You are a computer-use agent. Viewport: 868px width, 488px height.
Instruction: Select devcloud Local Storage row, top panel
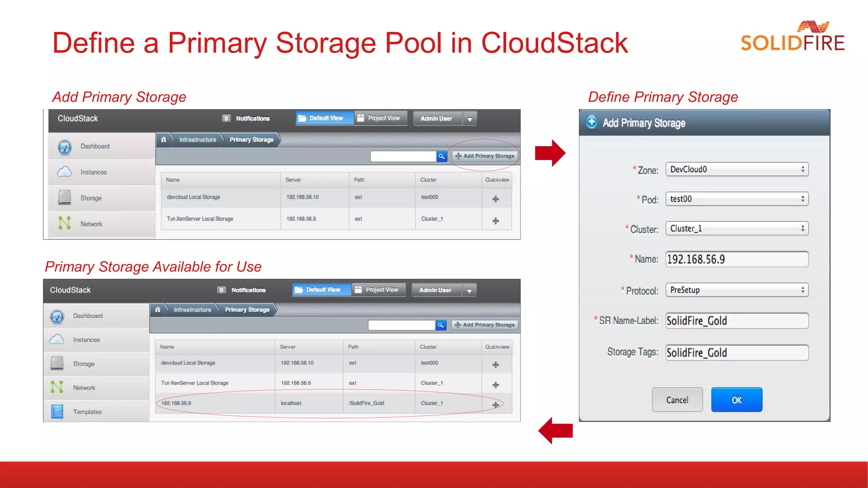coord(336,198)
